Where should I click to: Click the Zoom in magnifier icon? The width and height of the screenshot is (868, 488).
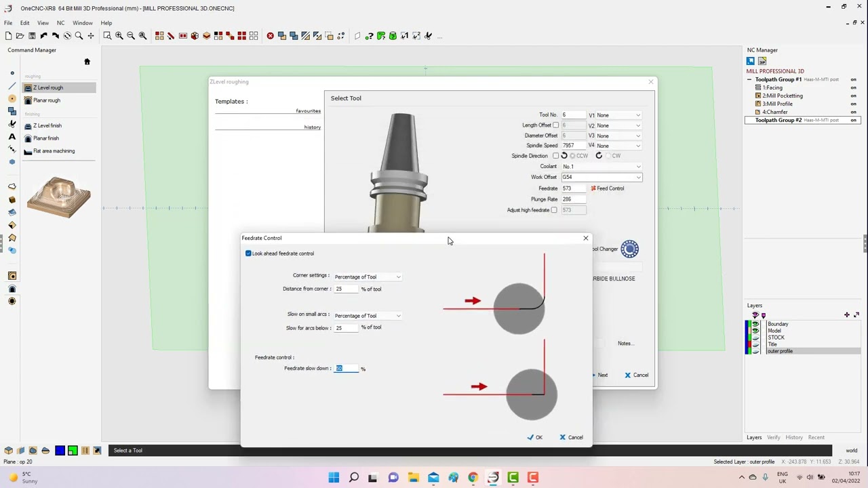tap(119, 35)
